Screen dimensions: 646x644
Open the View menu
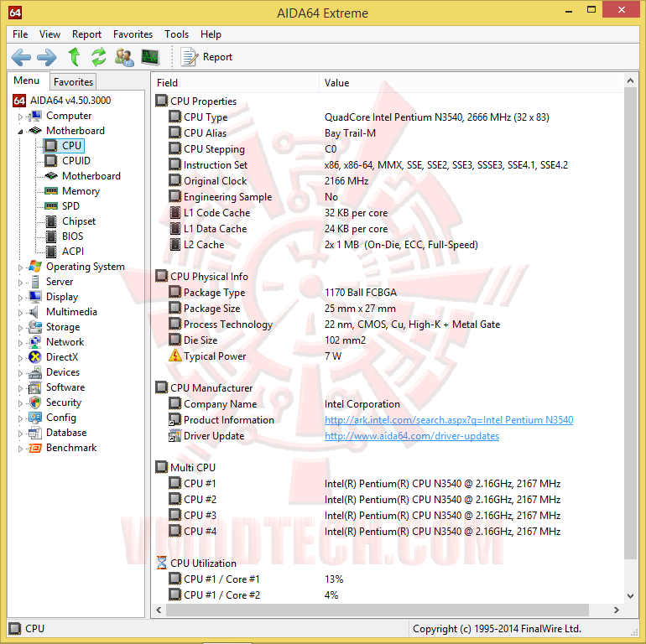click(49, 34)
